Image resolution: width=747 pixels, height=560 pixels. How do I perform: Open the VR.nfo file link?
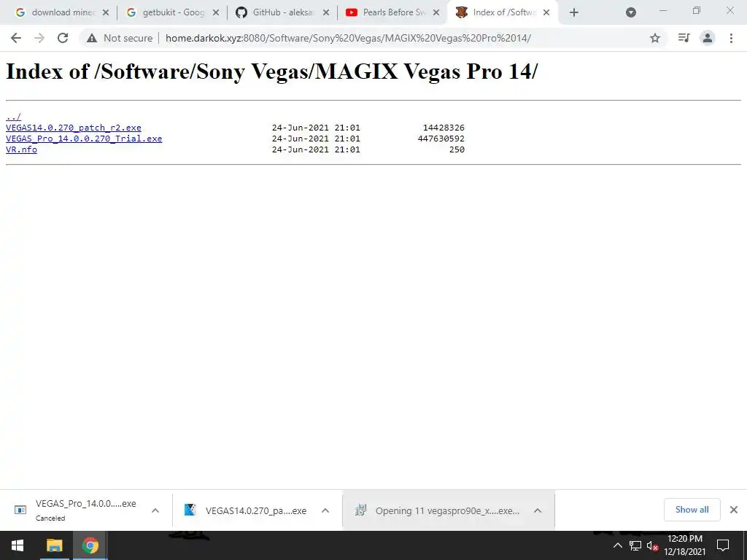pos(21,149)
